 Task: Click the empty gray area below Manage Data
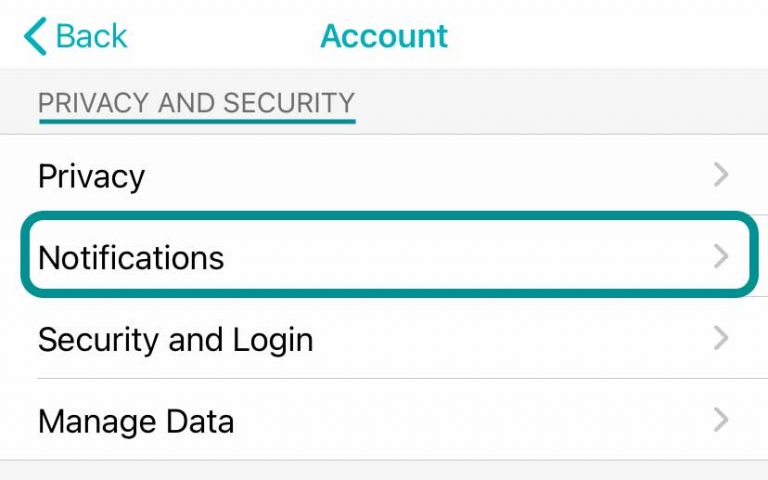pos(384,471)
